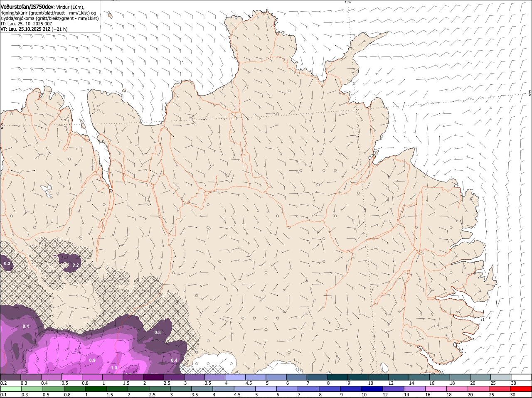532x398 pixels.
Task: Select lower legend dark green swatch between 1 and 1.5
Action: (x=96, y=389)
